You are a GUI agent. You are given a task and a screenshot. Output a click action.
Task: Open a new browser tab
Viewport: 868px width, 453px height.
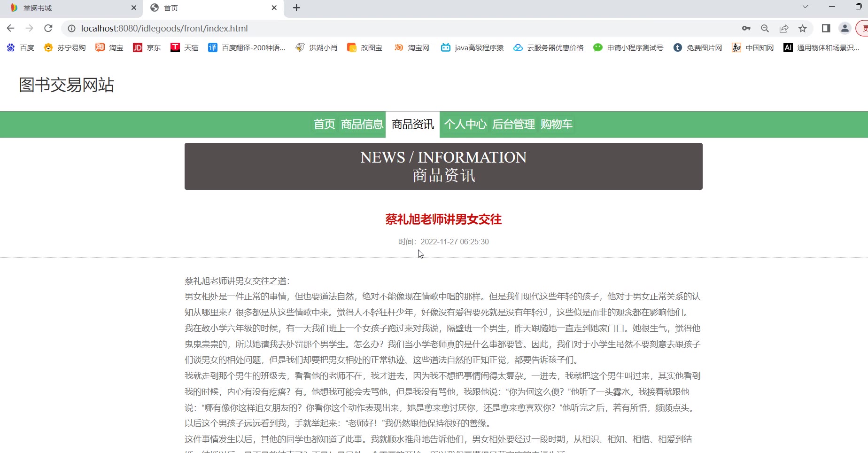(x=296, y=8)
